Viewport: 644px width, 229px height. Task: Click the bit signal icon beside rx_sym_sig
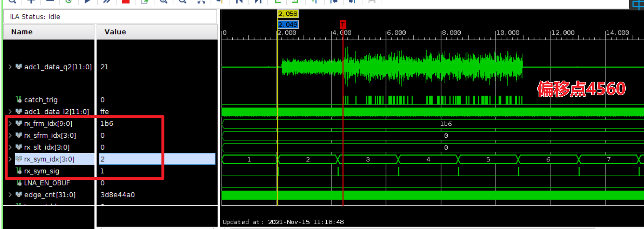point(19,171)
